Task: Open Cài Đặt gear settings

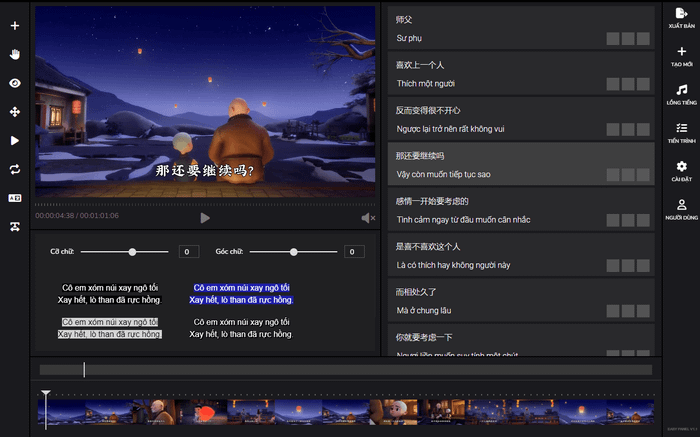Action: click(681, 171)
